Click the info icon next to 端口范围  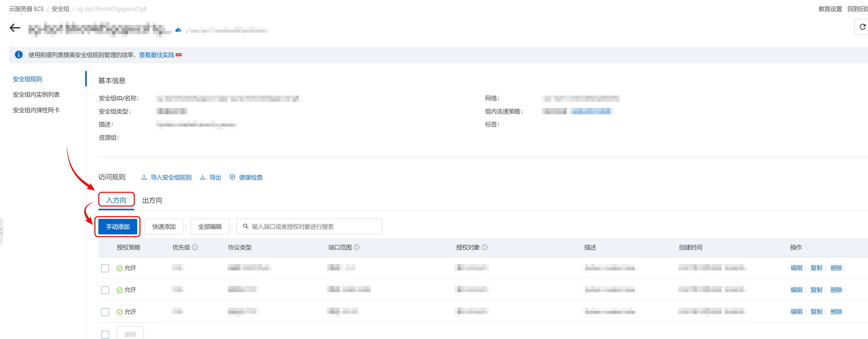(356, 247)
